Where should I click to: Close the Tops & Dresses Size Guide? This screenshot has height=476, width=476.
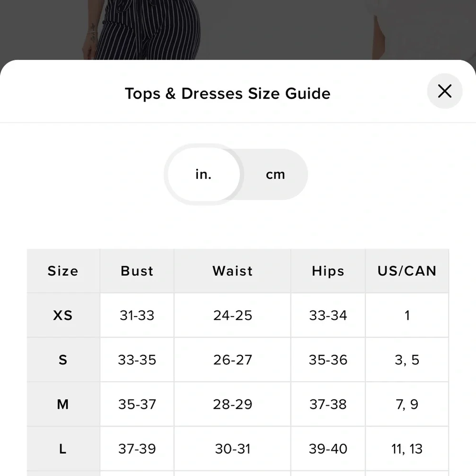click(445, 91)
